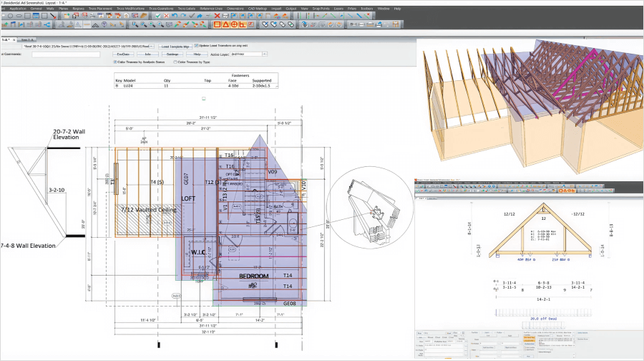Screen dimensions: 644x361
Task: Click the Commands input field
Action: pos(66,54)
